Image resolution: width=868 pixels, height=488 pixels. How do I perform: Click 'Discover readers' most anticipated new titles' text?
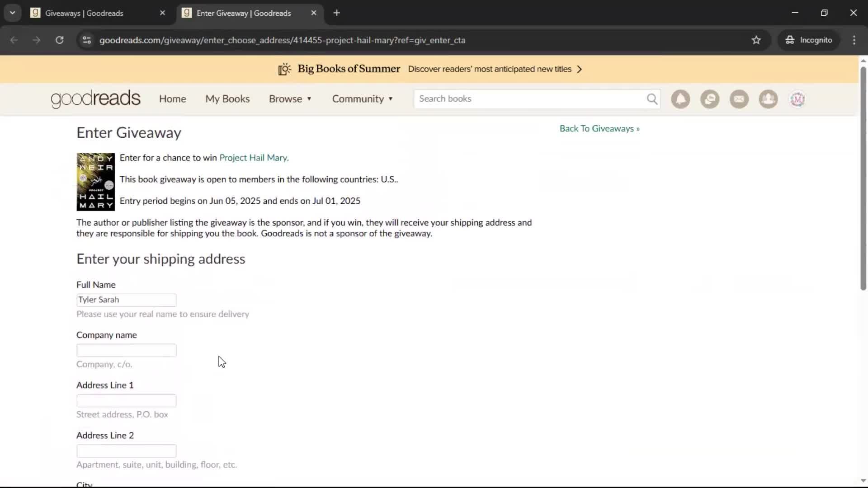tap(490, 69)
